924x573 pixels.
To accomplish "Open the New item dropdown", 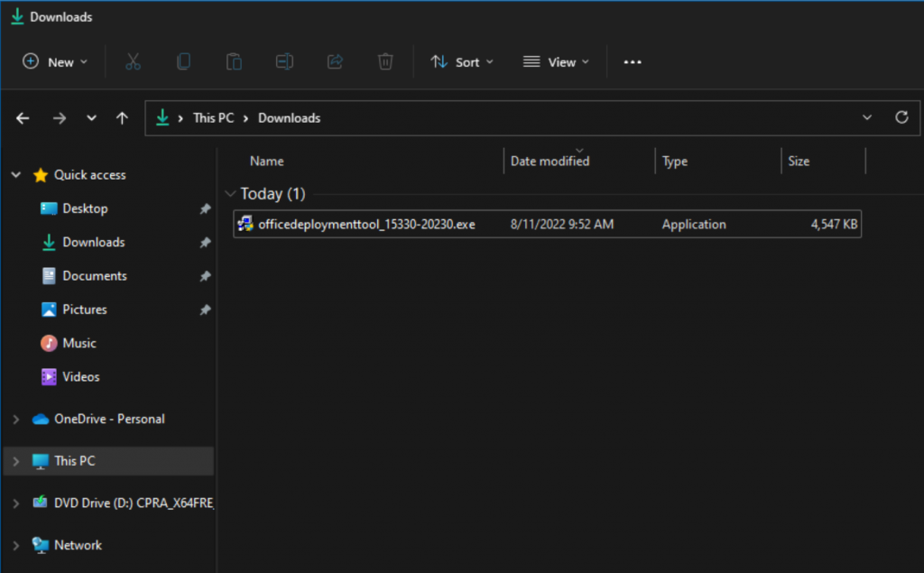I will click(55, 62).
